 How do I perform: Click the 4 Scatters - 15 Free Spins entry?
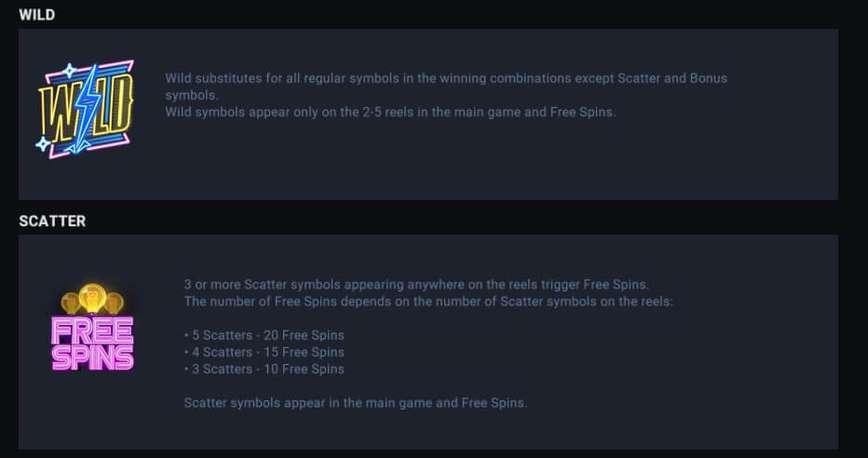point(264,353)
